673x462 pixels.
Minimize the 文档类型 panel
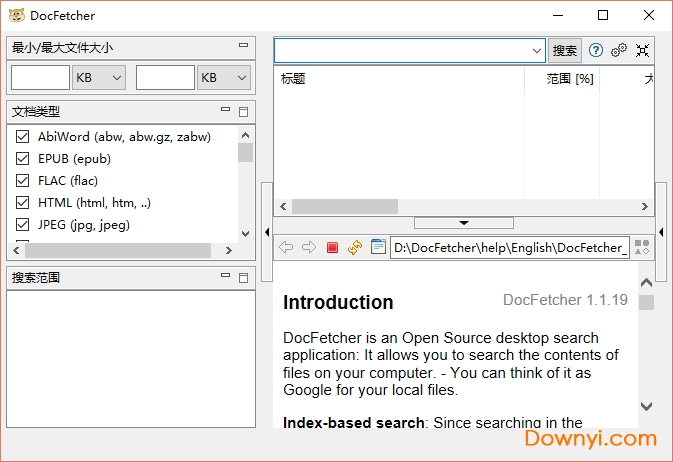click(225, 109)
